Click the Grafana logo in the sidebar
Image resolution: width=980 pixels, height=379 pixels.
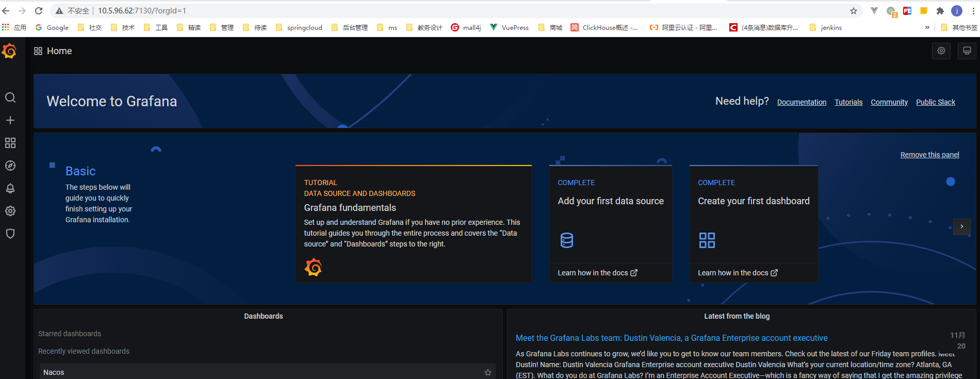[x=9, y=51]
